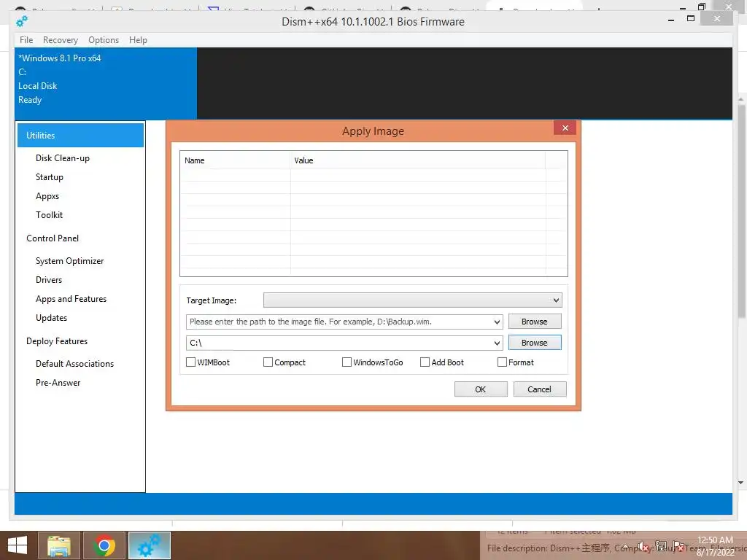
Task: Open the Recovery menu
Action: point(61,40)
